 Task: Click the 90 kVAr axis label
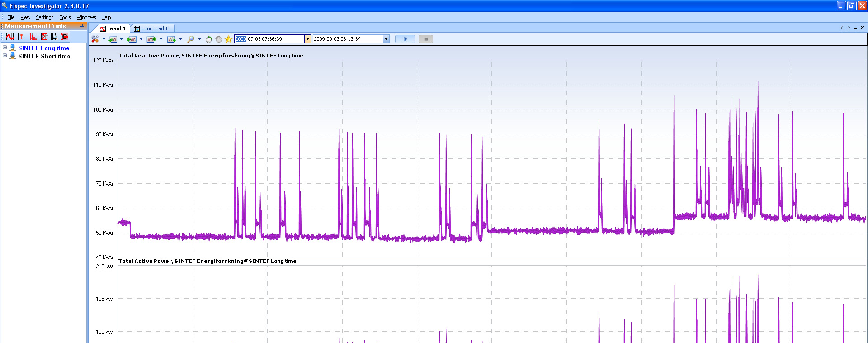[x=104, y=134]
